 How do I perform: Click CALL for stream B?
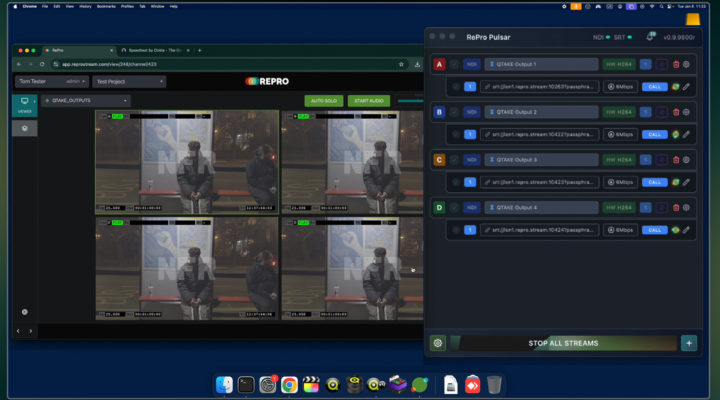pyautogui.click(x=654, y=135)
